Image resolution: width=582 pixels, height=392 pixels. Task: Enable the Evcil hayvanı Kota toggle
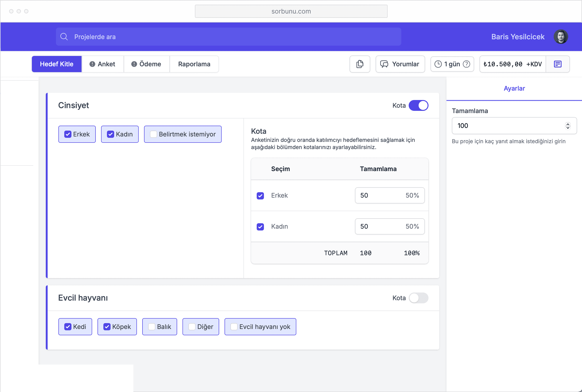[x=418, y=298]
